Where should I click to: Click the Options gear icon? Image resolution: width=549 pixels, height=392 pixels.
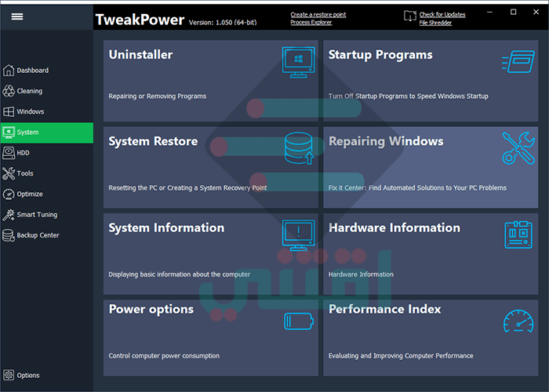(9, 376)
